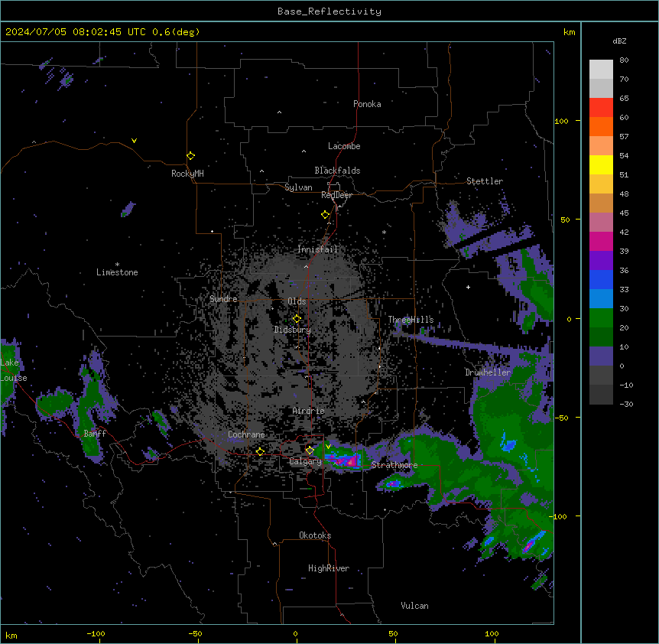Select the yellow diamond marker above Calgary label

[x=310, y=450]
